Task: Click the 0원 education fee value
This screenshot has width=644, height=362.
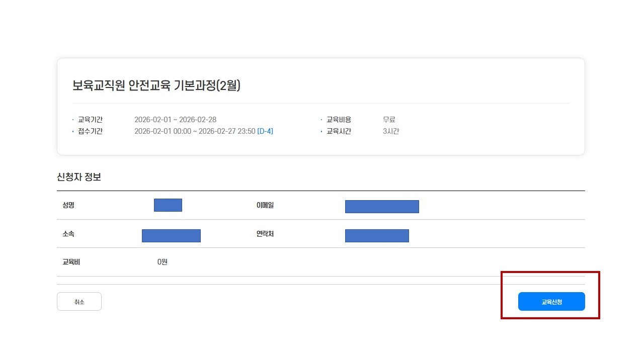Action: tap(162, 262)
